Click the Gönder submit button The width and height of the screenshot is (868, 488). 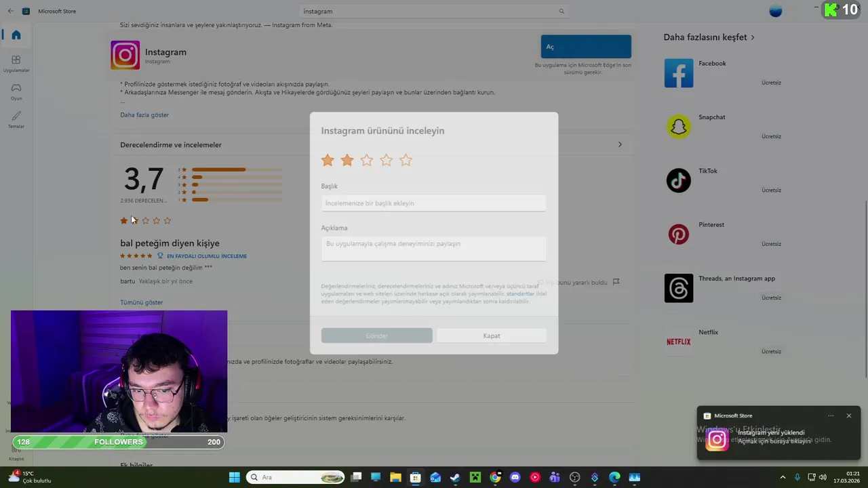click(376, 335)
